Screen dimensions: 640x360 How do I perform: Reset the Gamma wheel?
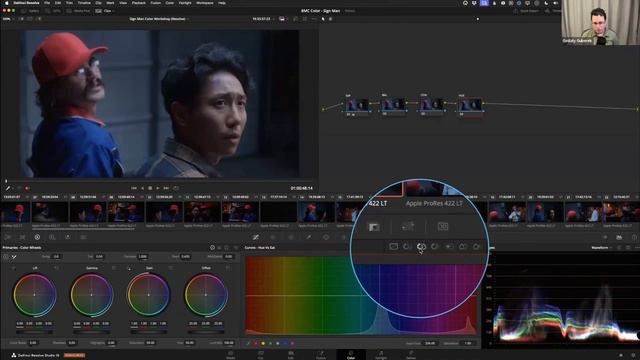point(113,268)
